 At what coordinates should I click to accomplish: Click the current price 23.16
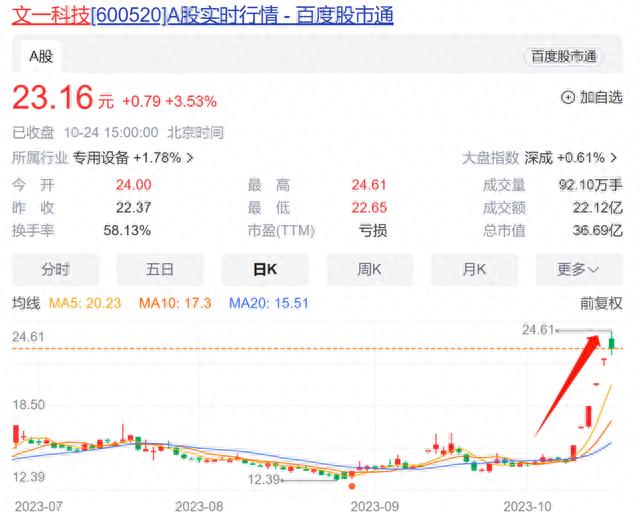pyautogui.click(x=53, y=97)
